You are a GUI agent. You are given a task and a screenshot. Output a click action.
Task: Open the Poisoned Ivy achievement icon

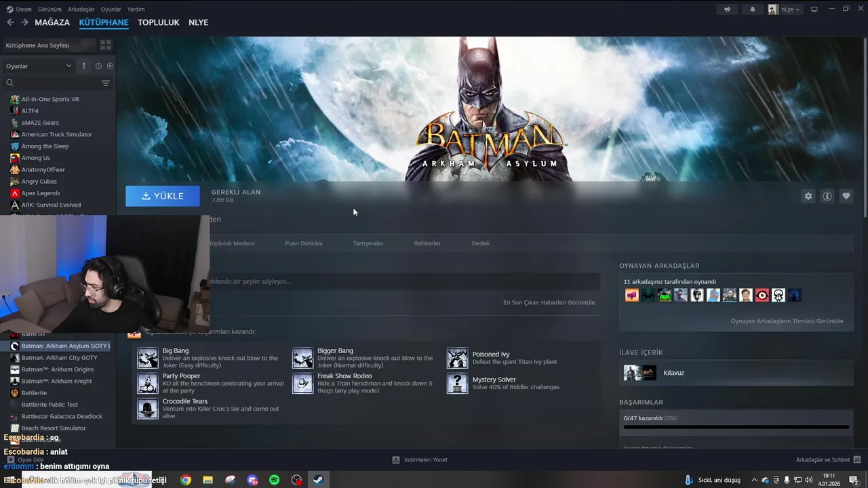(457, 358)
